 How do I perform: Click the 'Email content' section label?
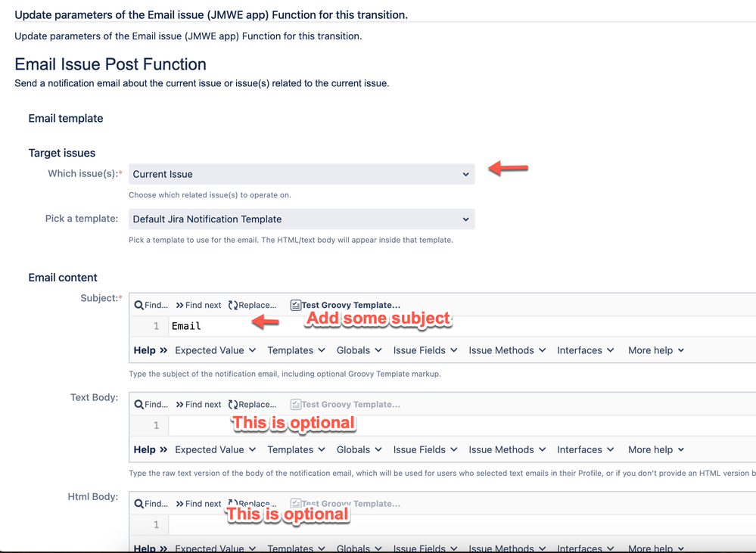[x=63, y=278]
